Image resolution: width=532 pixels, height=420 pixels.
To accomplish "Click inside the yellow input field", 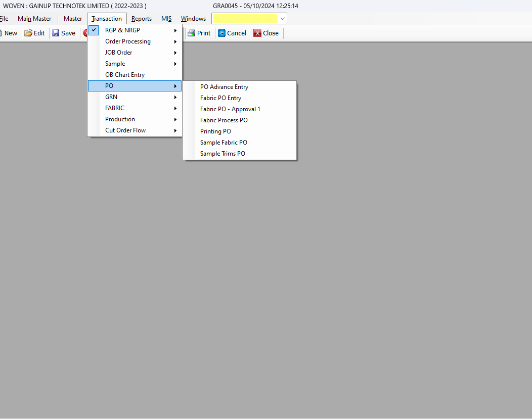I will coord(244,19).
